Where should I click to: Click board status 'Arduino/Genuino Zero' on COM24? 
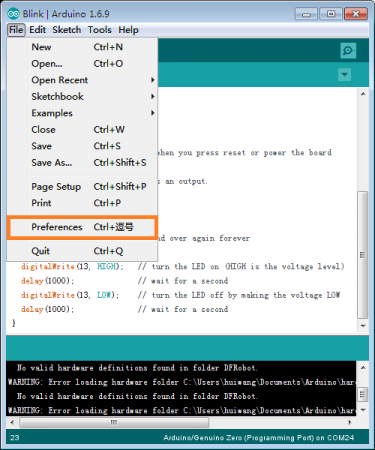coord(259,438)
